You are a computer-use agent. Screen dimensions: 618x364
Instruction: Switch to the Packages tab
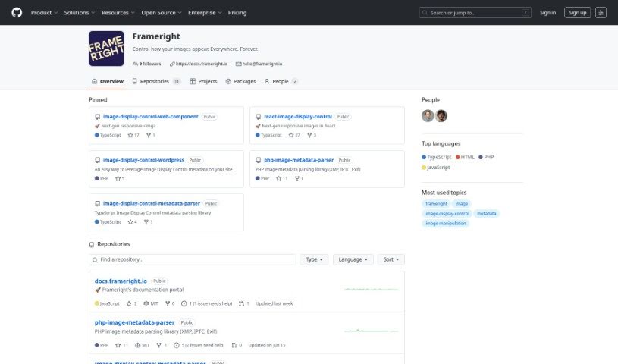(x=240, y=81)
